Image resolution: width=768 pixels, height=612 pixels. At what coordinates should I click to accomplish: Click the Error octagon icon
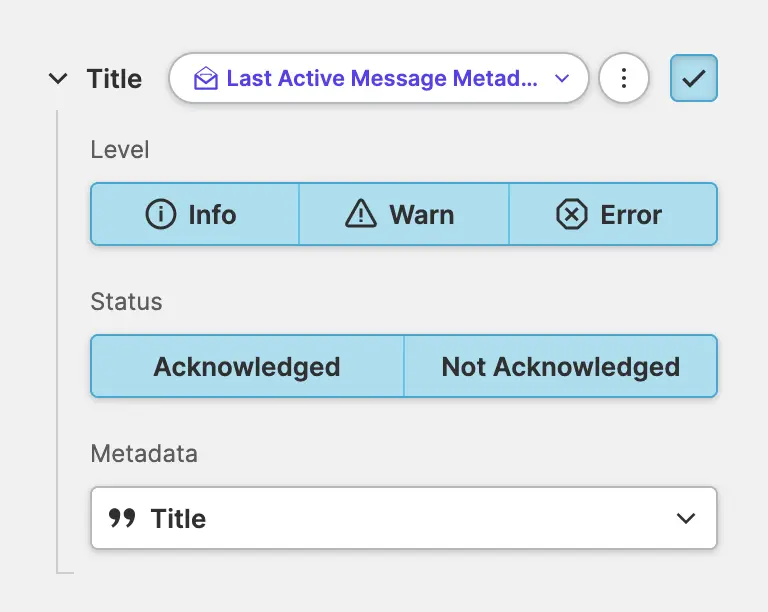click(571, 214)
